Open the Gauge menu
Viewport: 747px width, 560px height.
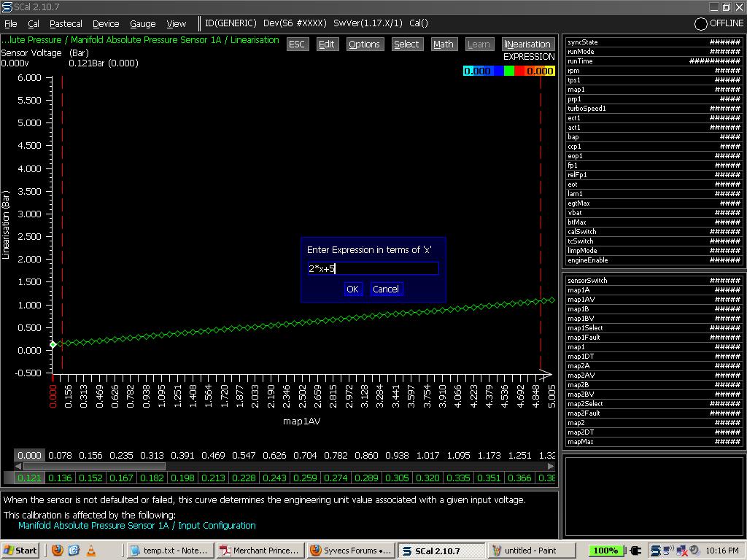[142, 24]
